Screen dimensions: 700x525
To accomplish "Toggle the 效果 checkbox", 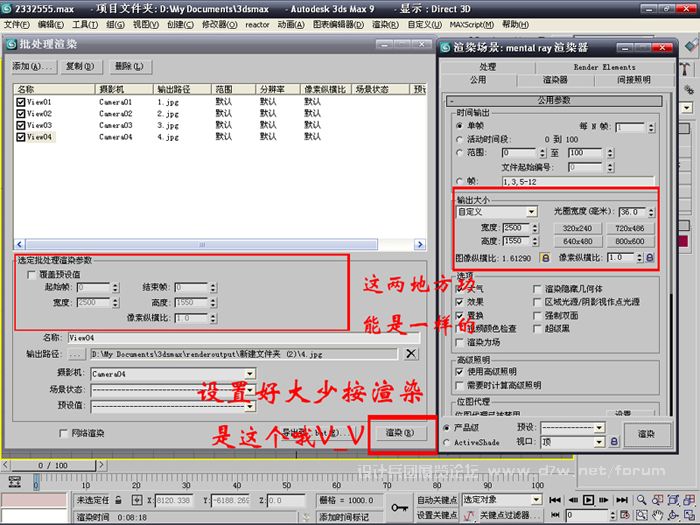I will click(459, 302).
